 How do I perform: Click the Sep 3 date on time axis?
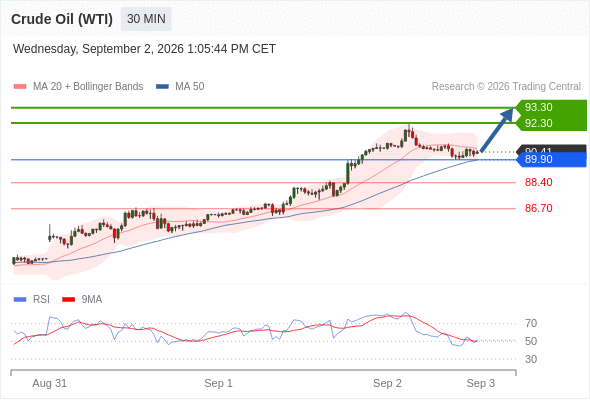point(481,383)
